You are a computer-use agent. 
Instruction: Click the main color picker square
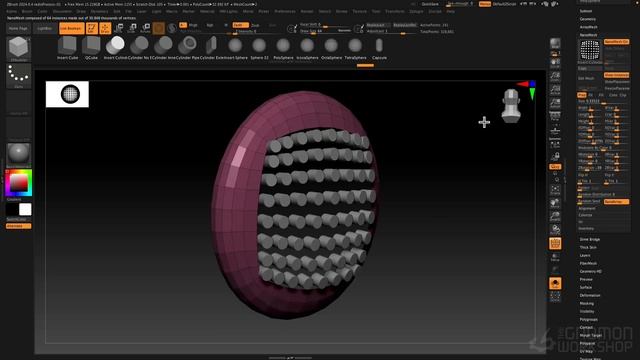[18, 183]
